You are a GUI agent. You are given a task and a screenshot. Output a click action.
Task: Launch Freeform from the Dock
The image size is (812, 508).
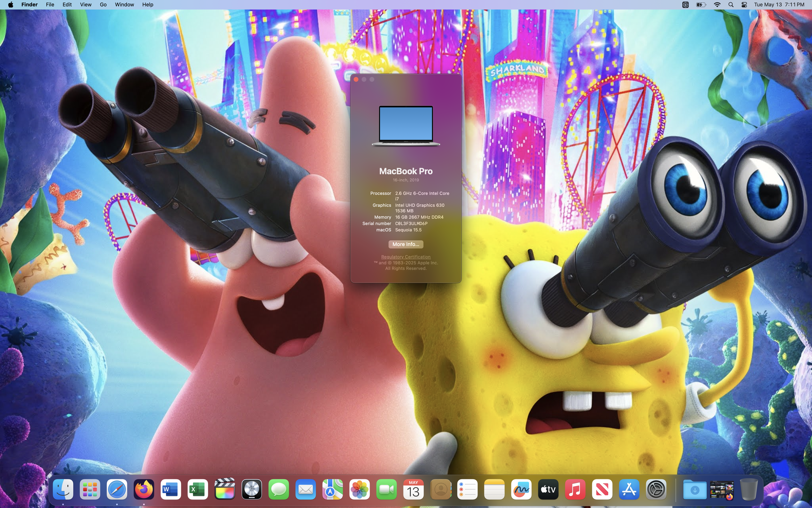(x=521, y=490)
